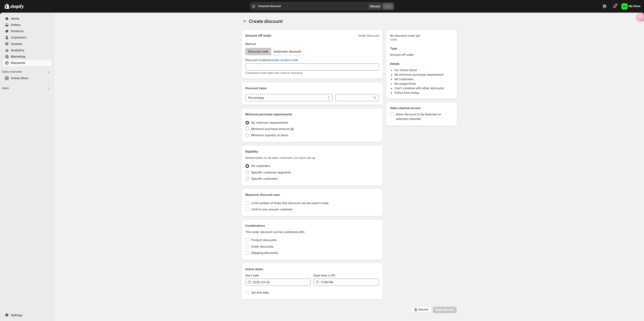The height and width of the screenshot is (321, 644).
Task: Open the notifications bell
Action: click(615, 6)
